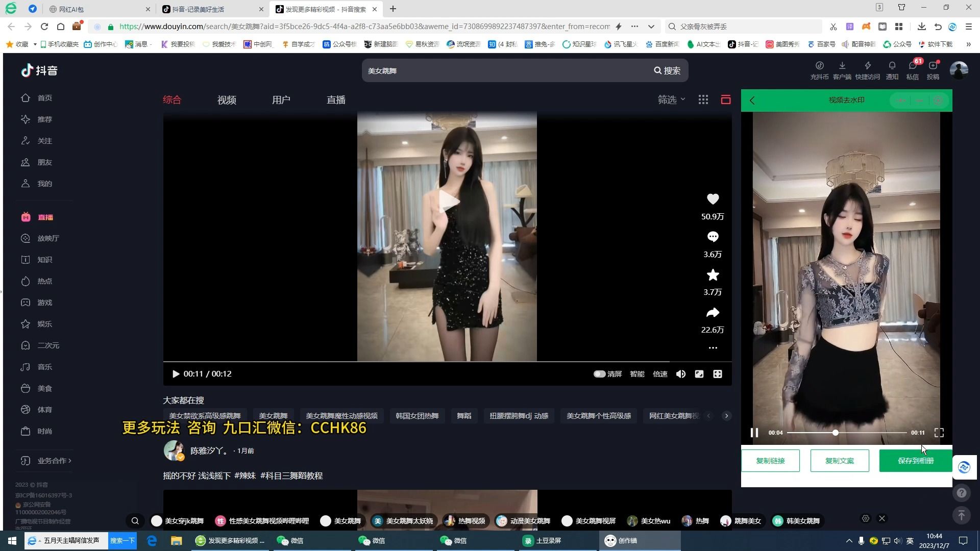Select the 视频 tab
The image size is (980, 551).
(227, 100)
